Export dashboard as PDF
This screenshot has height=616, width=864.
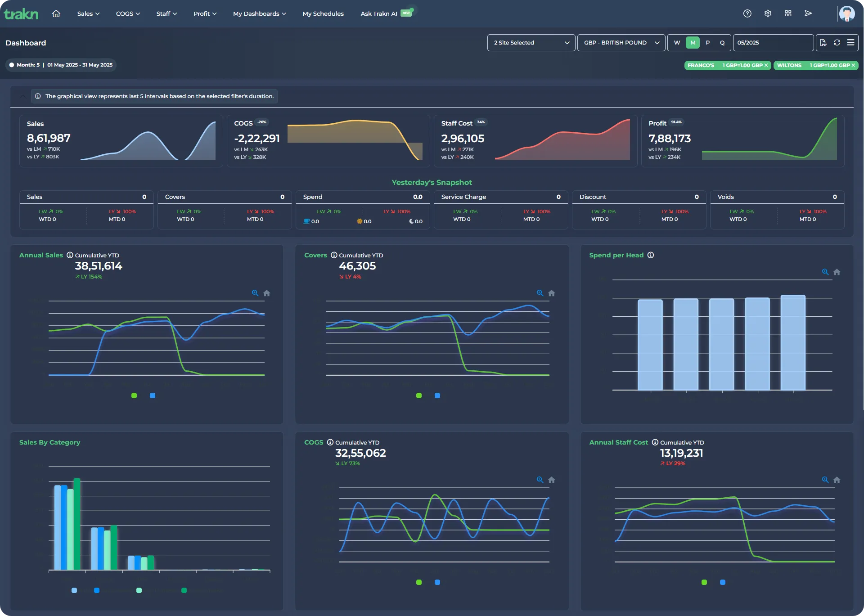click(823, 42)
